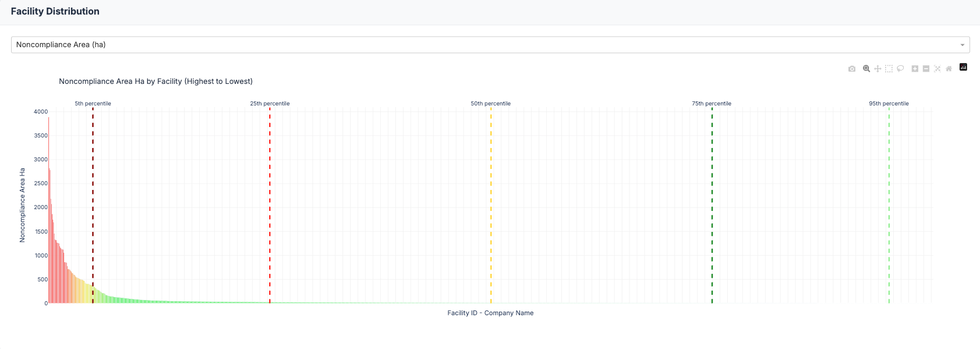Click the 95th percentile label
Image resolution: width=980 pixels, height=349 pixels.
[889, 104]
